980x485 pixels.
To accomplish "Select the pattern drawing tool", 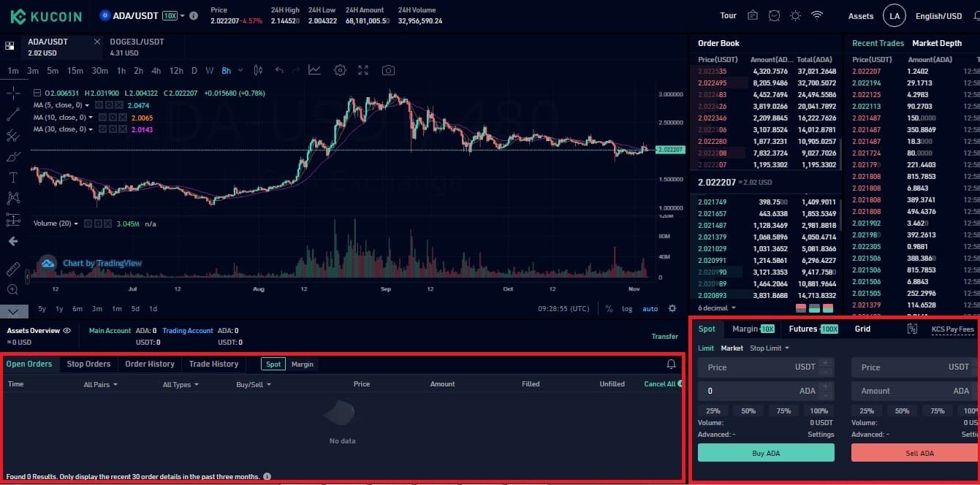I will tap(13, 198).
